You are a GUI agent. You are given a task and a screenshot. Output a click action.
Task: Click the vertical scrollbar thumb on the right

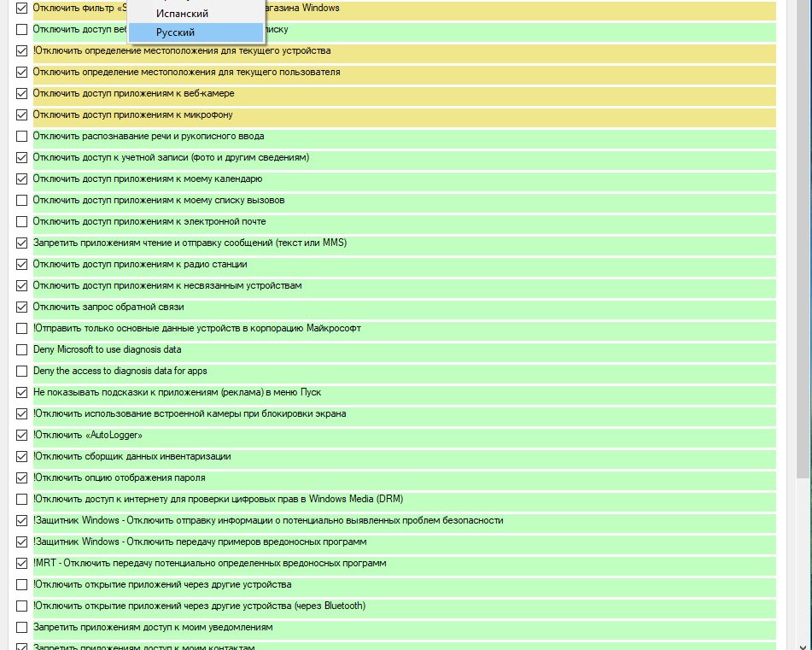(805, 238)
